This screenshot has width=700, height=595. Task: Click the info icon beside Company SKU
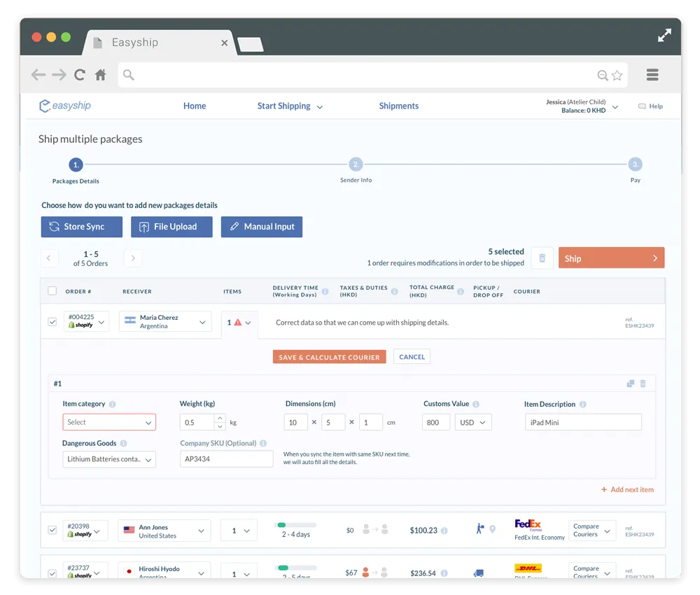click(263, 443)
